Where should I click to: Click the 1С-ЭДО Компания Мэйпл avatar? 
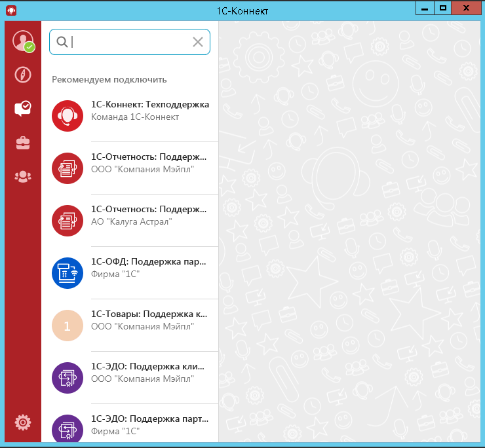67,378
